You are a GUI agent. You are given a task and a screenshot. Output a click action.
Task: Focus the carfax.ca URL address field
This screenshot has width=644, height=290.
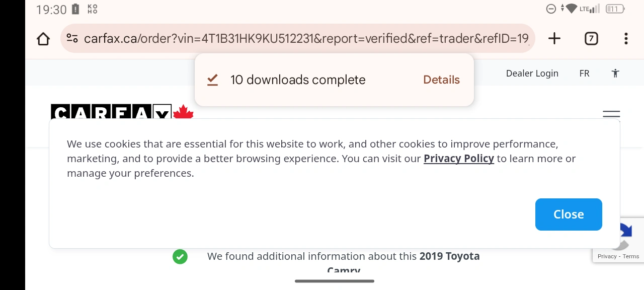(x=306, y=39)
